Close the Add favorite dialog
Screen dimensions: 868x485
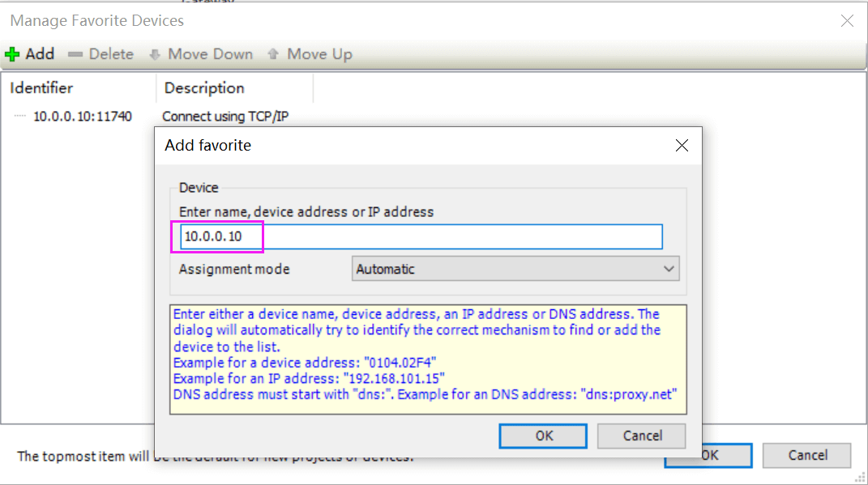(682, 146)
